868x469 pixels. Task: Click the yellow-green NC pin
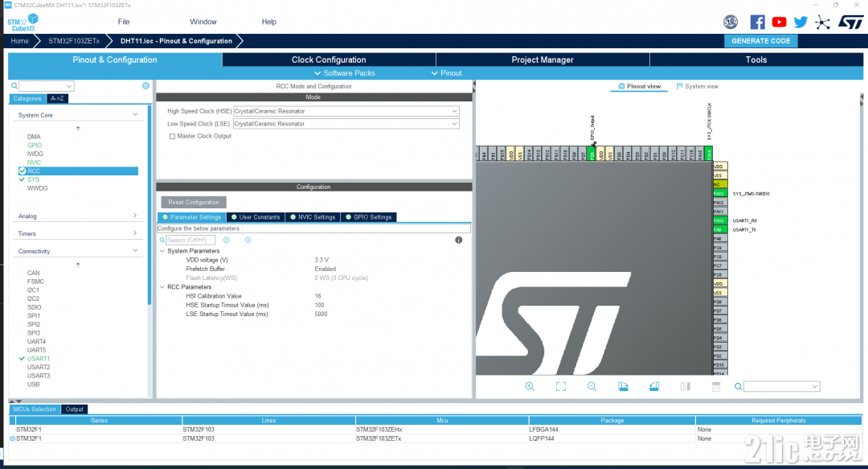click(720, 184)
